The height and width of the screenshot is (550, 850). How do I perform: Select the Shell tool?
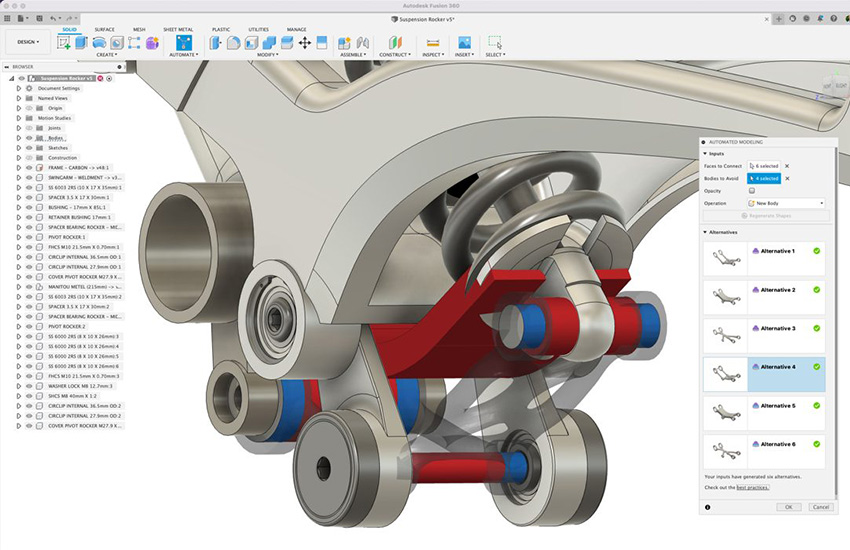252,43
